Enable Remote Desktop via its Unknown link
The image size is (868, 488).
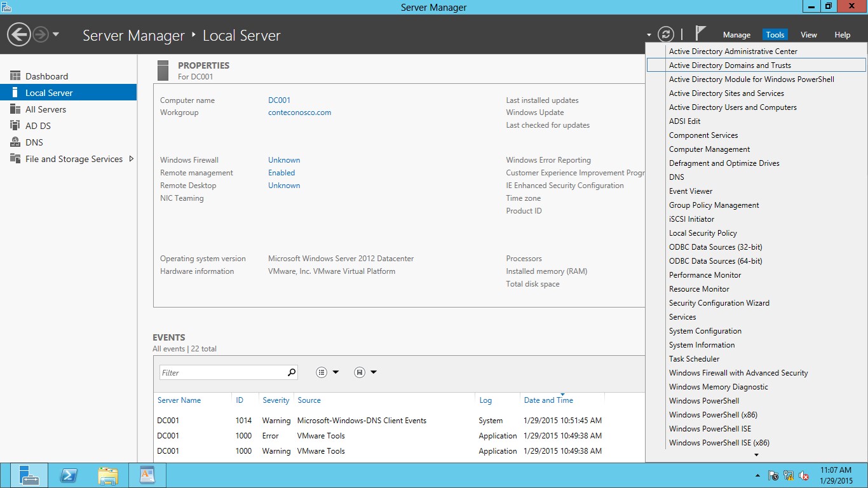283,185
